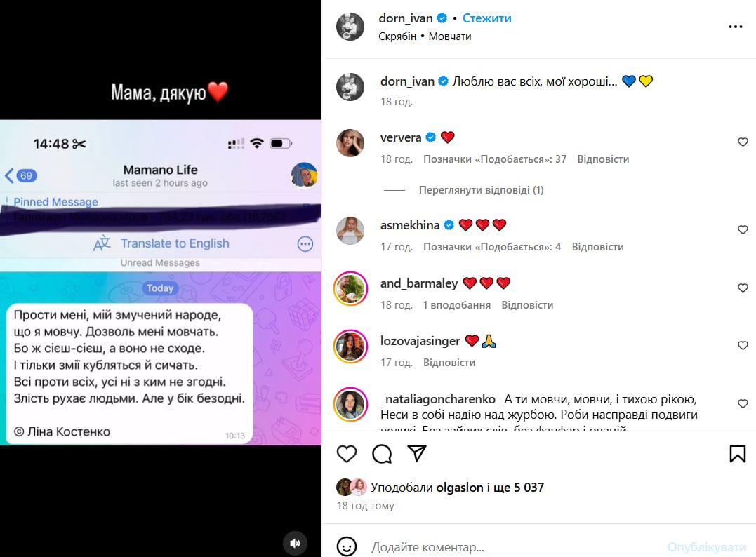Open the three-dot post options menu
Viewport: 756px width, 557px height.
tap(735, 27)
